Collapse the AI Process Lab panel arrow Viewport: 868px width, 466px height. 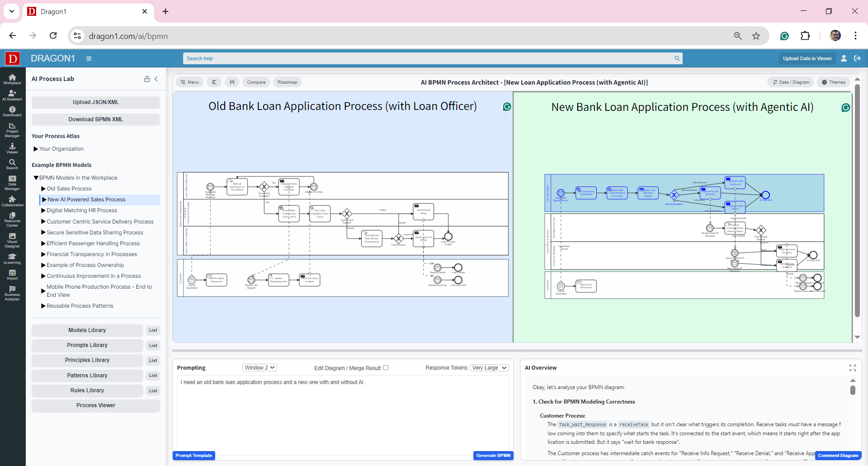156,79
